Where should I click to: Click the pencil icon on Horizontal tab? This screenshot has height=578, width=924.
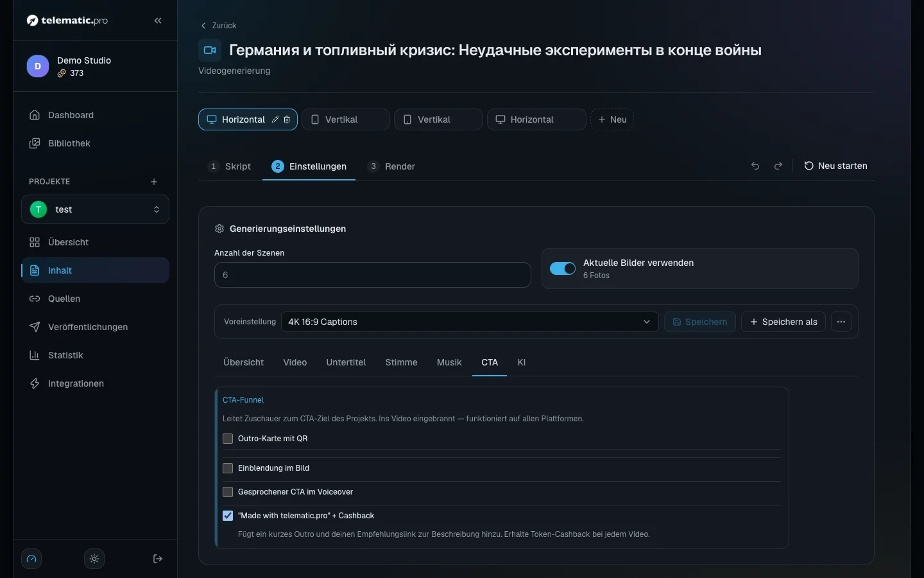click(275, 119)
